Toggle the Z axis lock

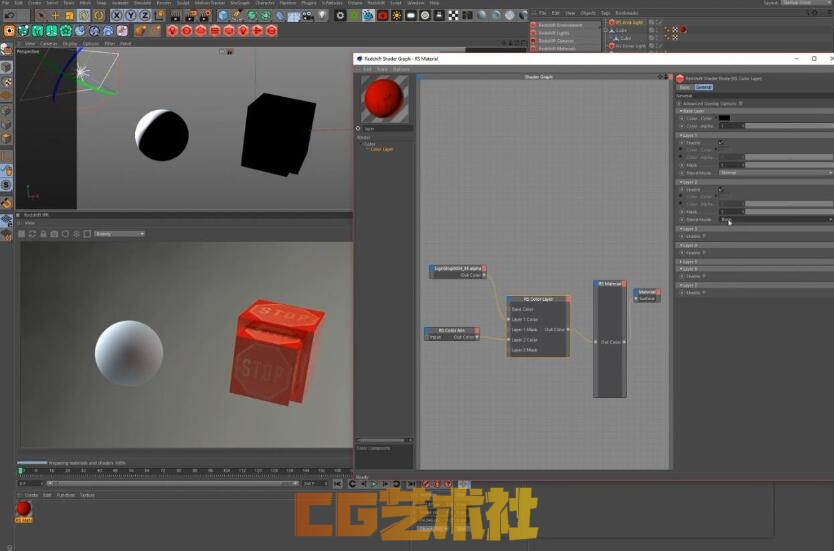coord(144,15)
